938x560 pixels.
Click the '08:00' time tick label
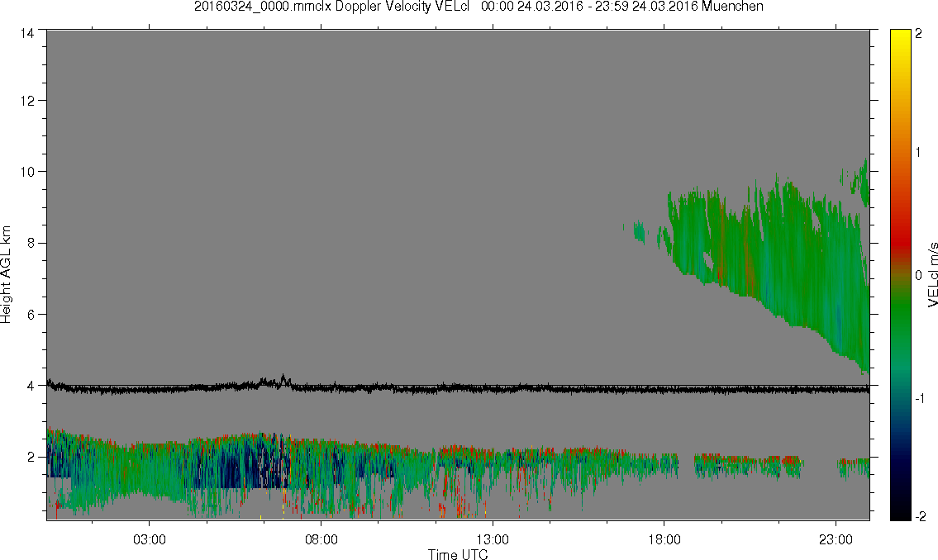[321, 539]
